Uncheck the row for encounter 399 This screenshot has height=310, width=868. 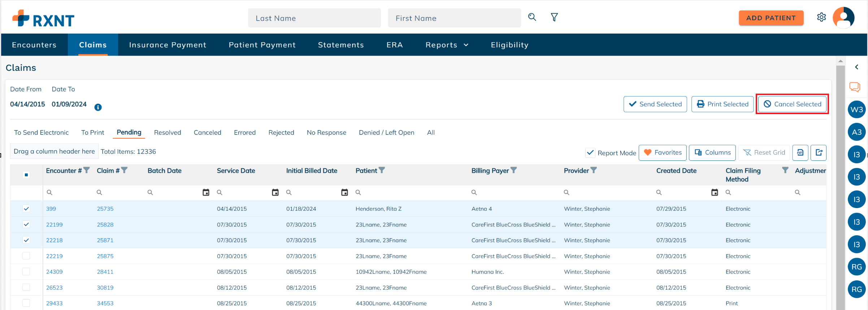click(26, 208)
